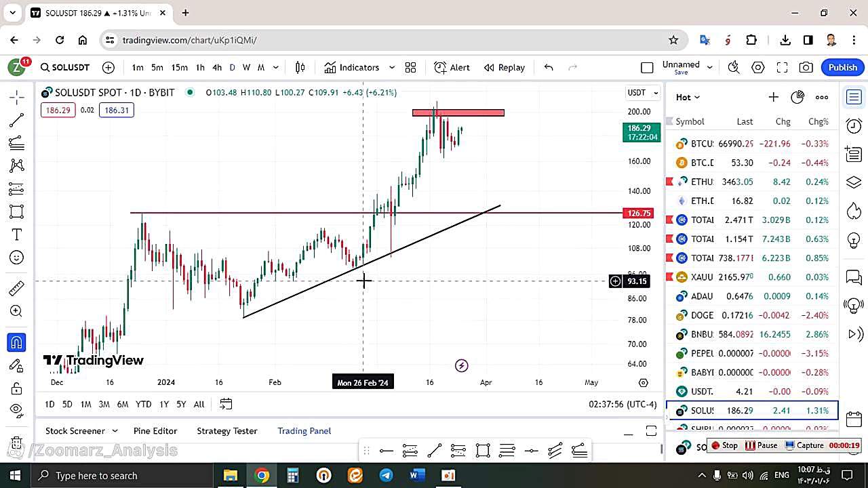Click the Publish button
Screen dimensions: 868x488
pyautogui.click(x=843, y=67)
